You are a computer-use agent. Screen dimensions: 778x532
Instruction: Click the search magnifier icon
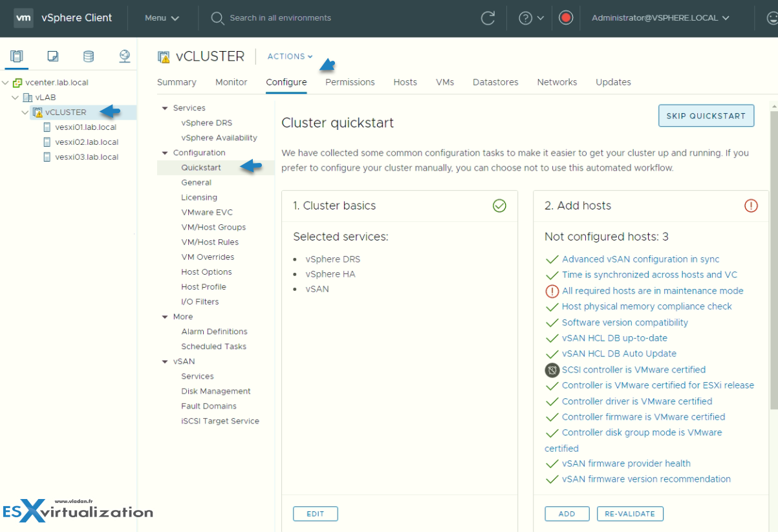click(x=217, y=18)
